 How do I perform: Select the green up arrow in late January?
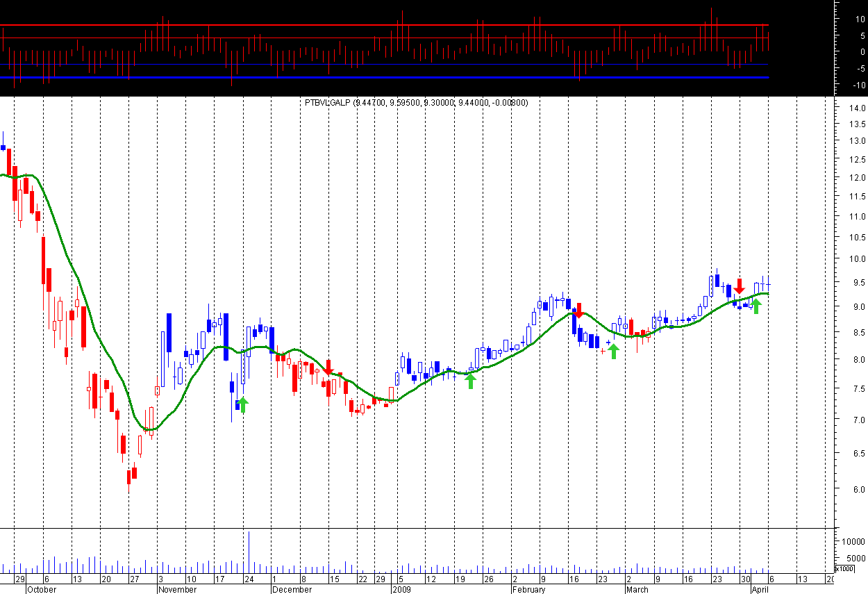tap(470, 381)
